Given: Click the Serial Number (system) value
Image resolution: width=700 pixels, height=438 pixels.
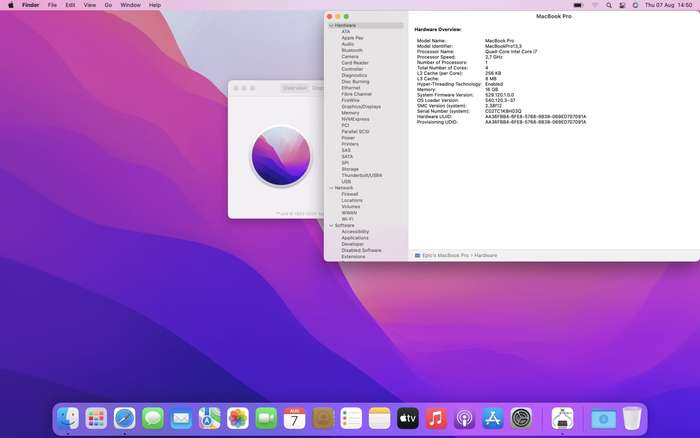Looking at the screenshot, I should click(x=503, y=111).
